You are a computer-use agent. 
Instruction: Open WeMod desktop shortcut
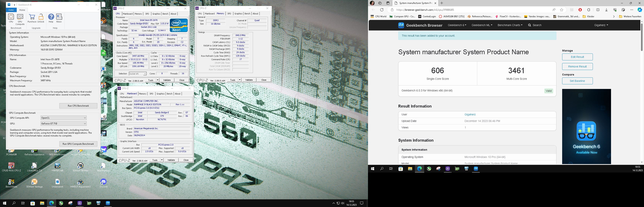[103, 151]
